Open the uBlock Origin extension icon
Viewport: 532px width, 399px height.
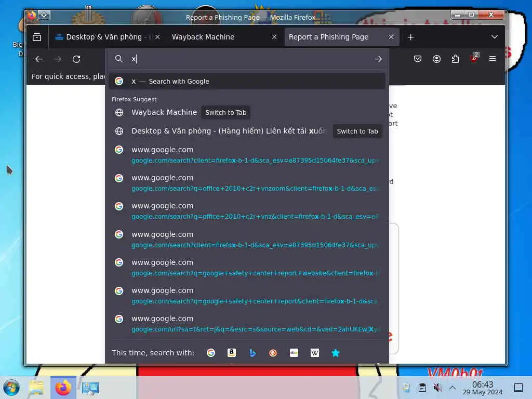[474, 58]
